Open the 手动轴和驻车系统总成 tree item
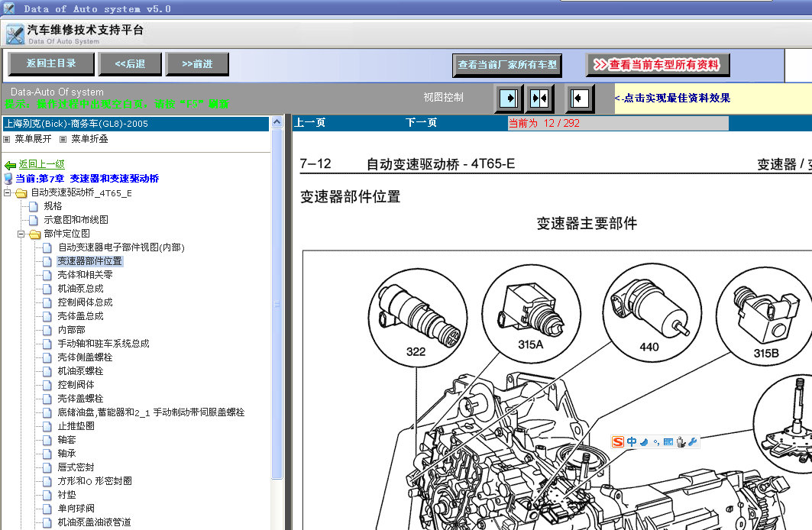The height and width of the screenshot is (530, 812). (103, 344)
